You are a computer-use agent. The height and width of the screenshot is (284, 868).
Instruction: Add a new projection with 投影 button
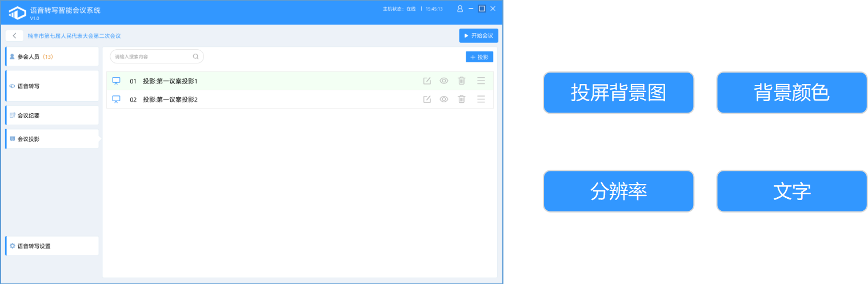(479, 57)
